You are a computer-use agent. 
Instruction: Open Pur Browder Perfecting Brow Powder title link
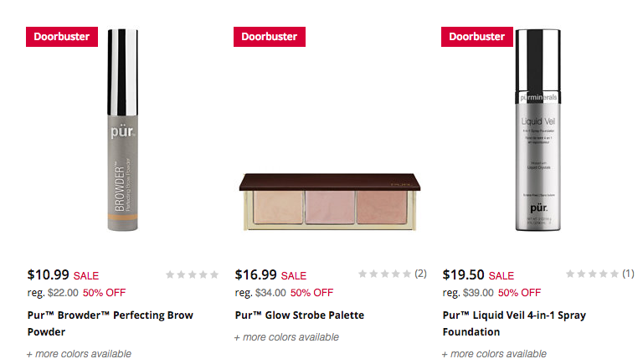[110, 324]
